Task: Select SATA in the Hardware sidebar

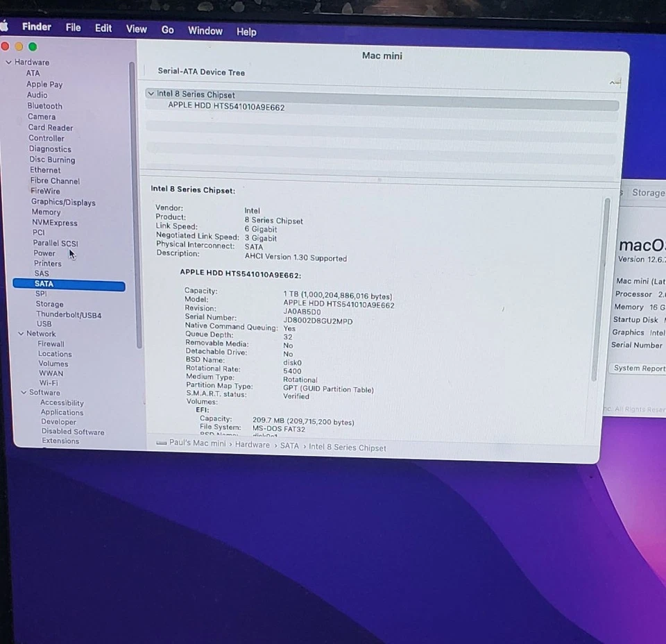Action: [x=44, y=283]
